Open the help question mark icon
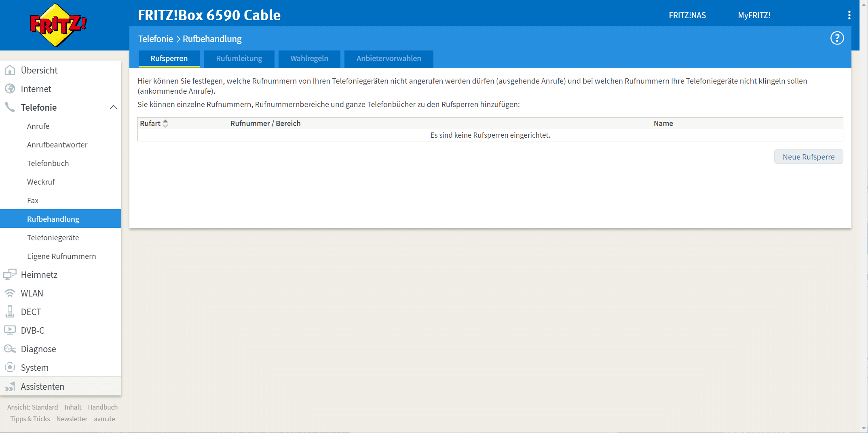 click(x=837, y=38)
